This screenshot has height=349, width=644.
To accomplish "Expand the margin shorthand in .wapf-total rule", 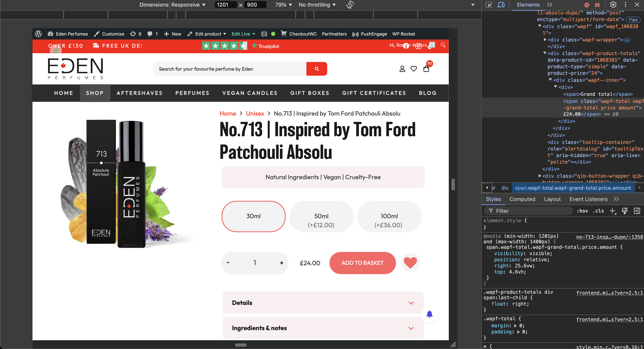I will point(515,326).
